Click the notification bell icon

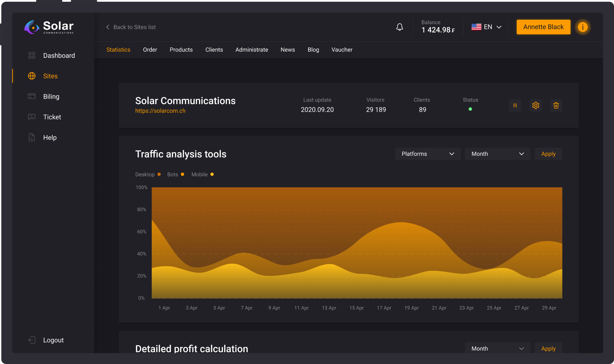pos(400,27)
